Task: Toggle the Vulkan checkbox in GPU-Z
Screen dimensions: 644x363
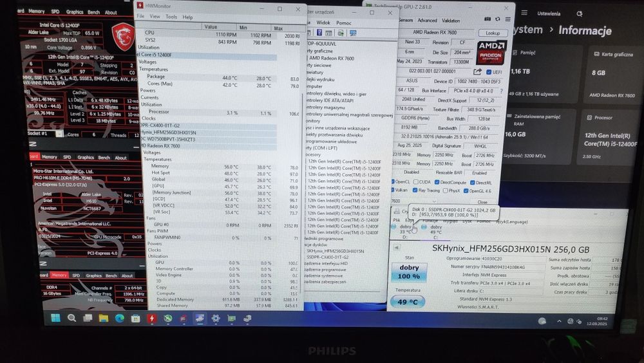Action: pos(393,190)
